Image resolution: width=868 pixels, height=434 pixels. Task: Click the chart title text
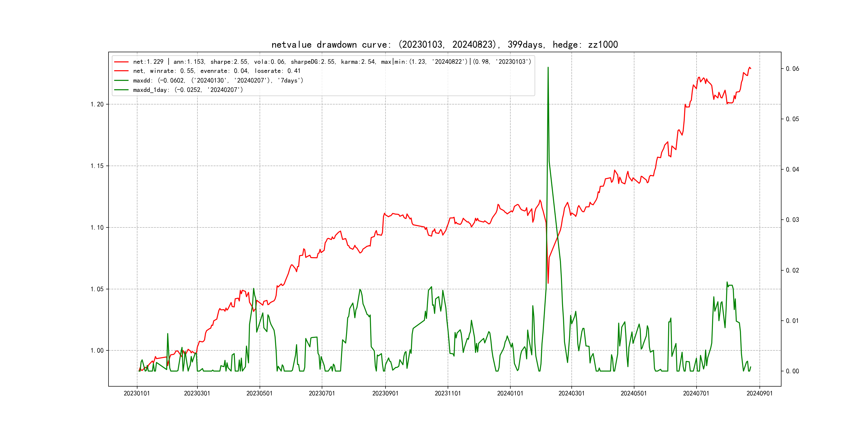pos(444,44)
